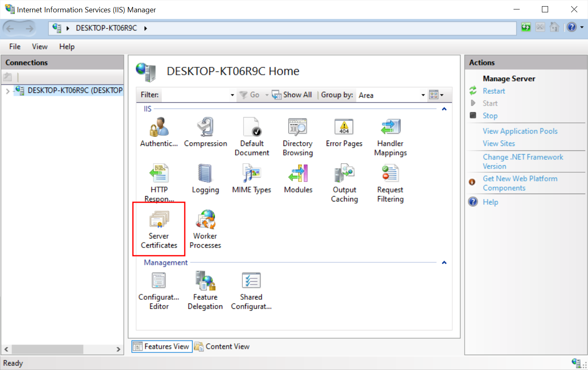Click the Home toolbar icon

coord(554,28)
